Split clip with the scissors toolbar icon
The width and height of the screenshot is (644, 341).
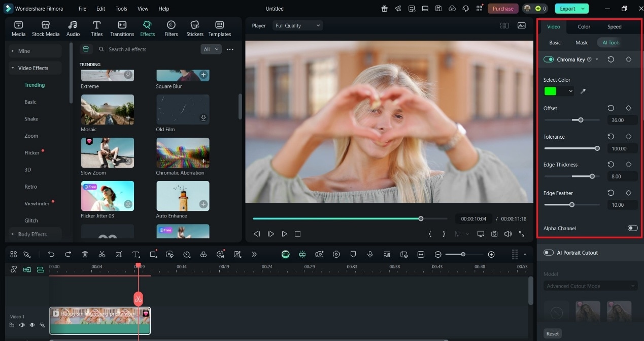tap(101, 254)
